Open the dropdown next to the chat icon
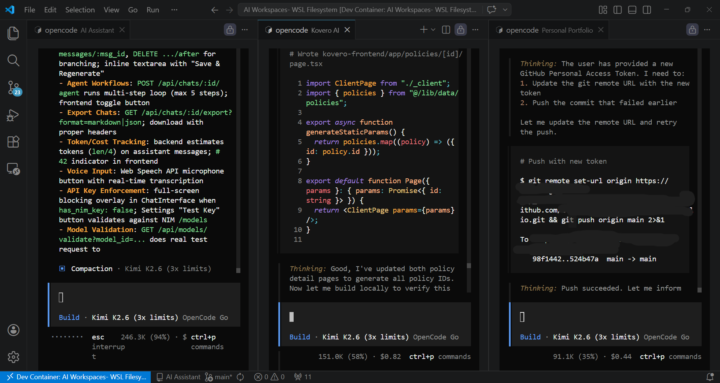The width and height of the screenshot is (720, 383). (x=505, y=10)
